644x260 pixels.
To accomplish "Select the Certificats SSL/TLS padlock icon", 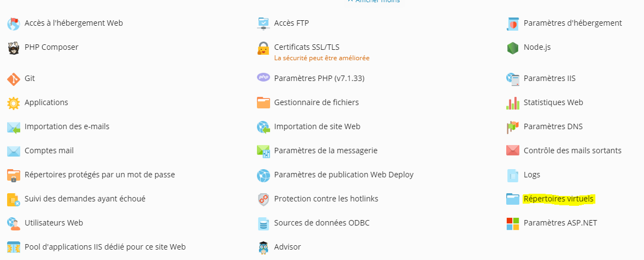I will pos(264,48).
